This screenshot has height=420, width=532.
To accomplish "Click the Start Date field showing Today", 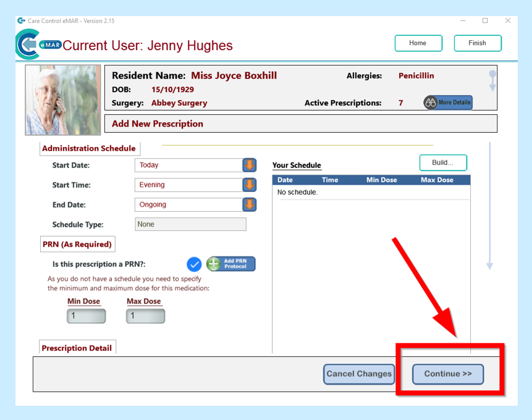I will (x=188, y=165).
